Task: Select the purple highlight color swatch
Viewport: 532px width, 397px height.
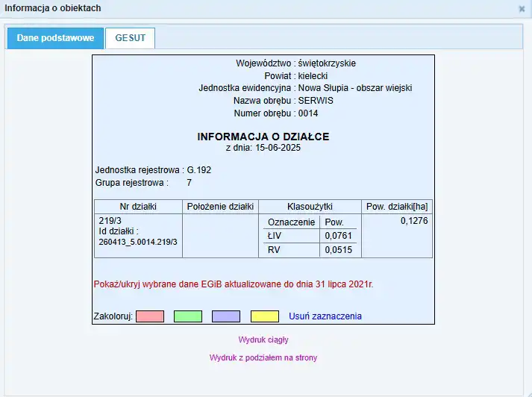Action: (226, 316)
